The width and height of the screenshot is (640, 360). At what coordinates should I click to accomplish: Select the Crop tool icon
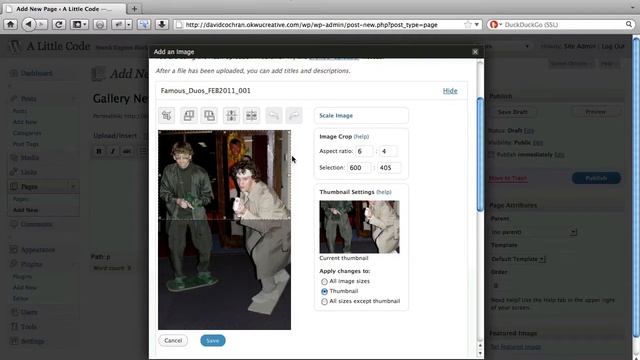click(167, 116)
